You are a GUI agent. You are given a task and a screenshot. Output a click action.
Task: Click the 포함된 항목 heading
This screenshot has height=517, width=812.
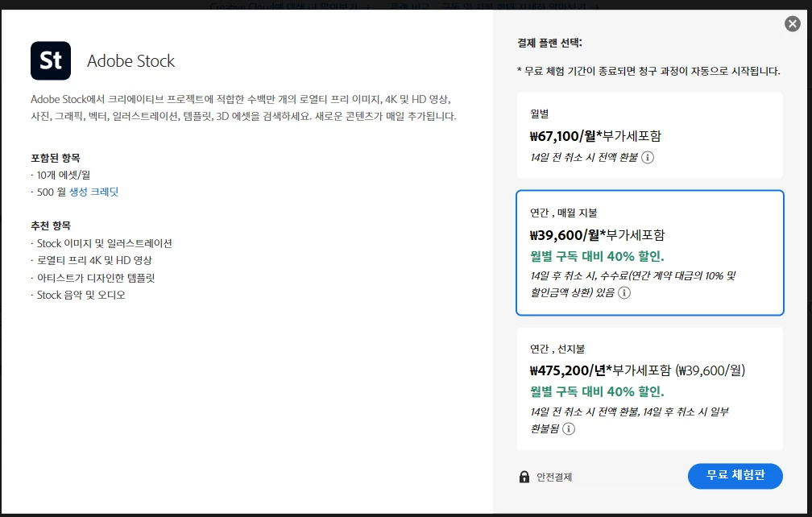tap(56, 158)
